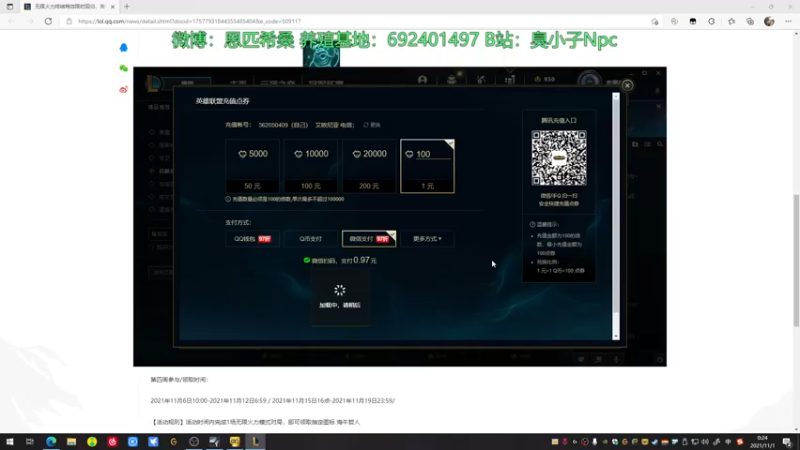Select the 20000 points for 200 yuan option
The image size is (800, 450).
pyautogui.click(x=369, y=166)
